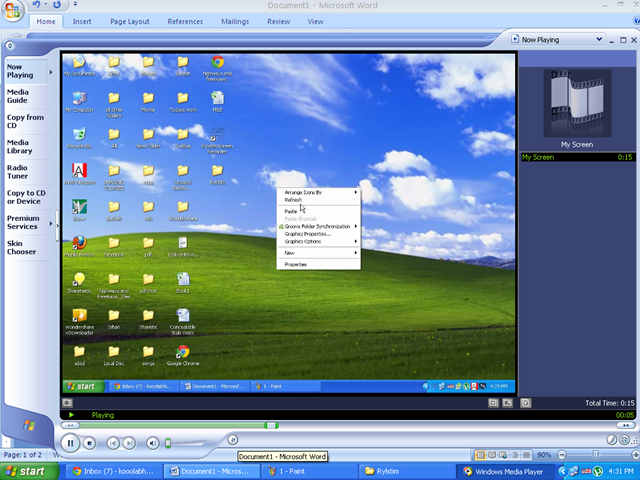This screenshot has width=640, height=480.
Task: Skip to next track
Action: pyautogui.click(x=131, y=442)
